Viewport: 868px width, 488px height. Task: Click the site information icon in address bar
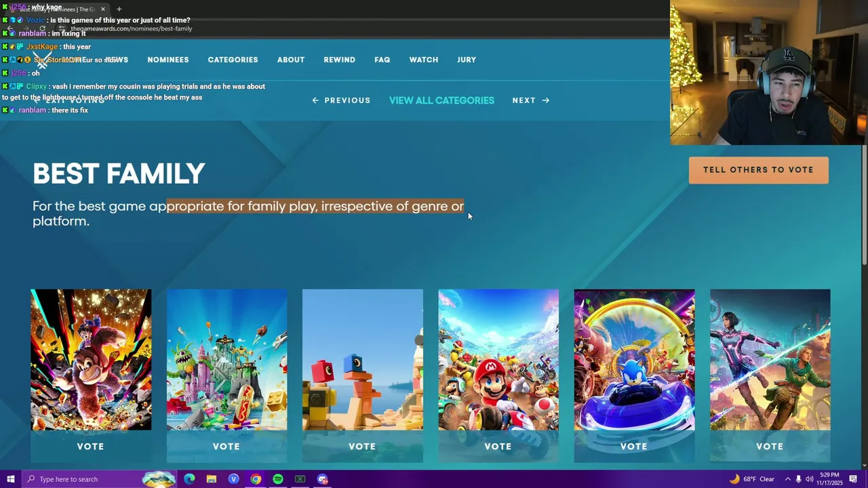(x=62, y=28)
